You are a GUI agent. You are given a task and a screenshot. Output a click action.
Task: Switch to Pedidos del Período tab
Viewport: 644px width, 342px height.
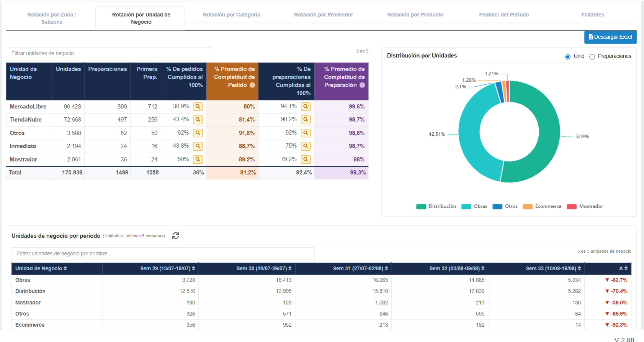(504, 15)
